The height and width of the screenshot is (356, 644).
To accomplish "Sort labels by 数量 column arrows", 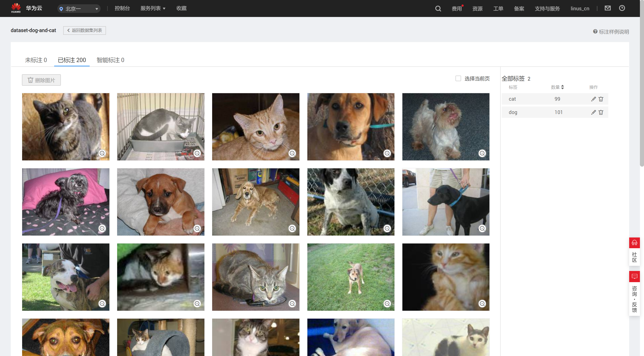I will click(x=562, y=87).
